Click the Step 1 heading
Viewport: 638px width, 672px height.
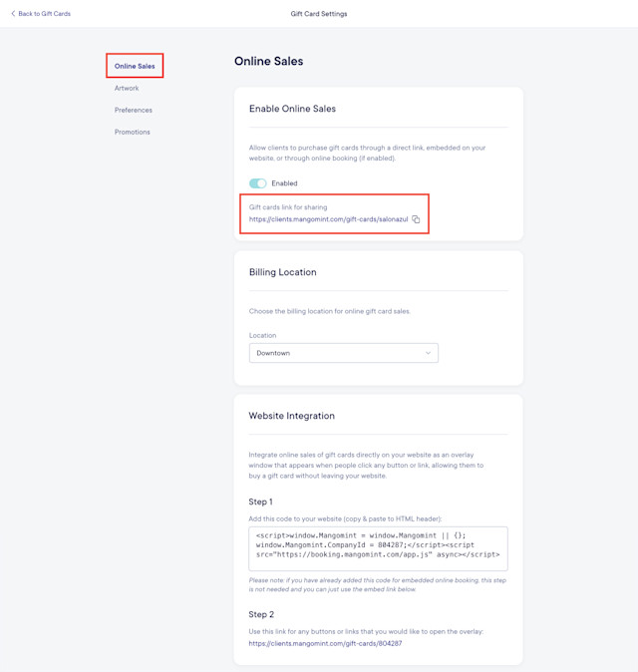(x=260, y=502)
